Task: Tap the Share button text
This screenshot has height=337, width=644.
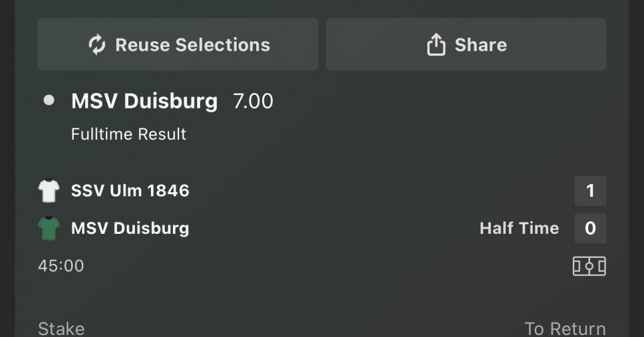Action: point(480,45)
